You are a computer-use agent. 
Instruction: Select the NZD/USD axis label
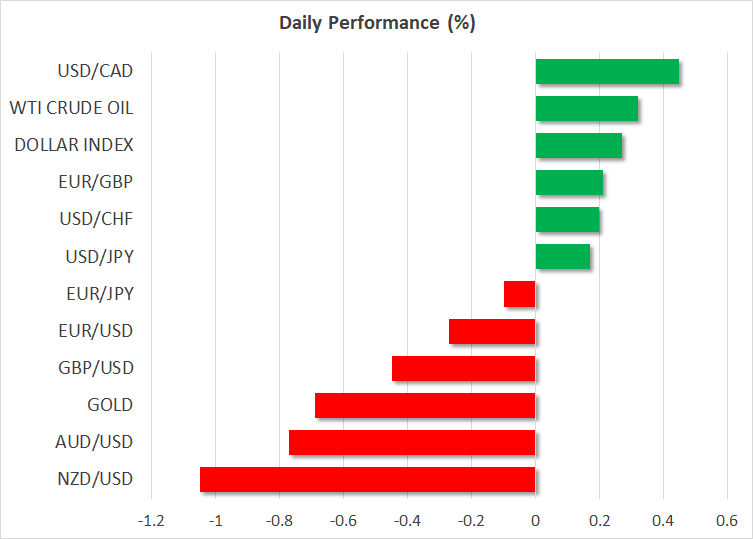[96, 478]
